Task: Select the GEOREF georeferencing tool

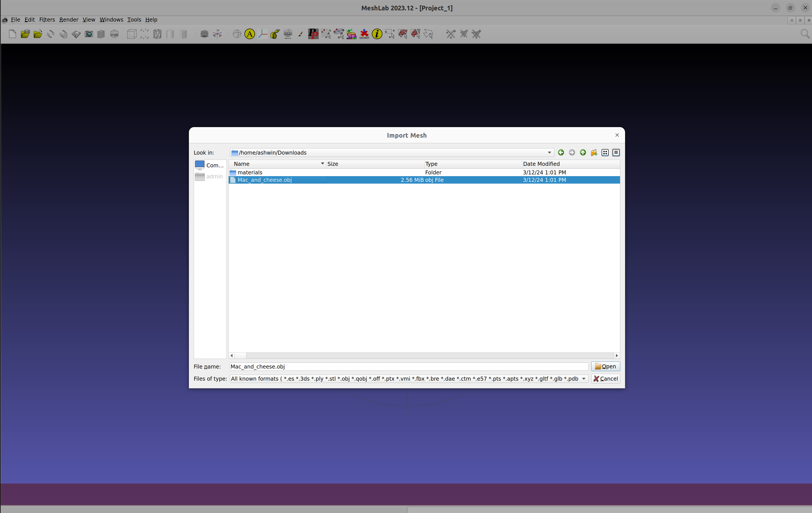Action: coord(364,34)
